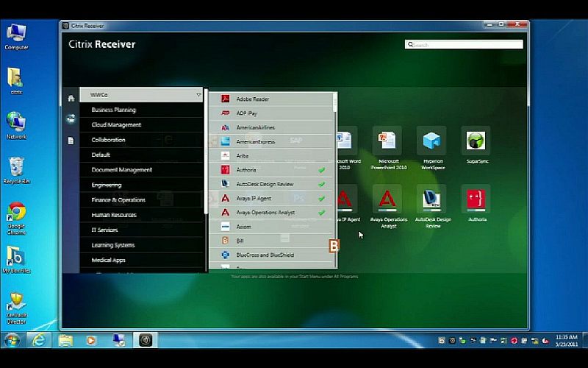The width and height of the screenshot is (588, 368).
Task: Select Collaboration category
Action: point(141,140)
